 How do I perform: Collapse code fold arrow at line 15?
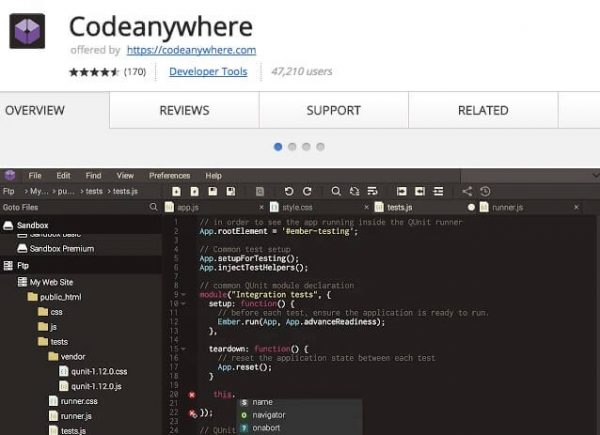(183, 349)
